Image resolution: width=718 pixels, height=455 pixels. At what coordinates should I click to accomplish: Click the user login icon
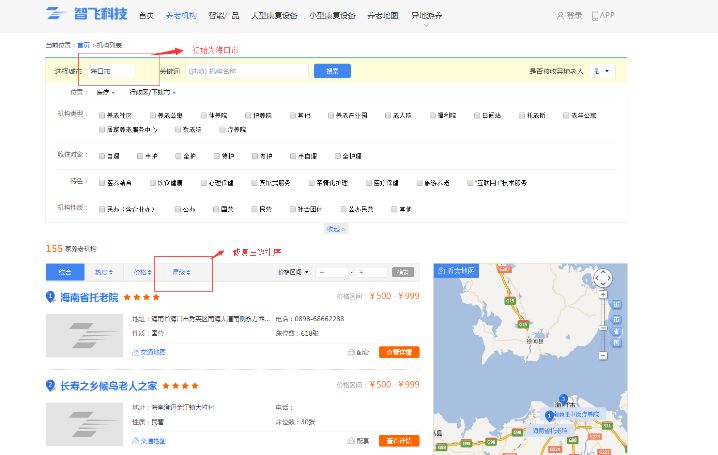(560, 16)
